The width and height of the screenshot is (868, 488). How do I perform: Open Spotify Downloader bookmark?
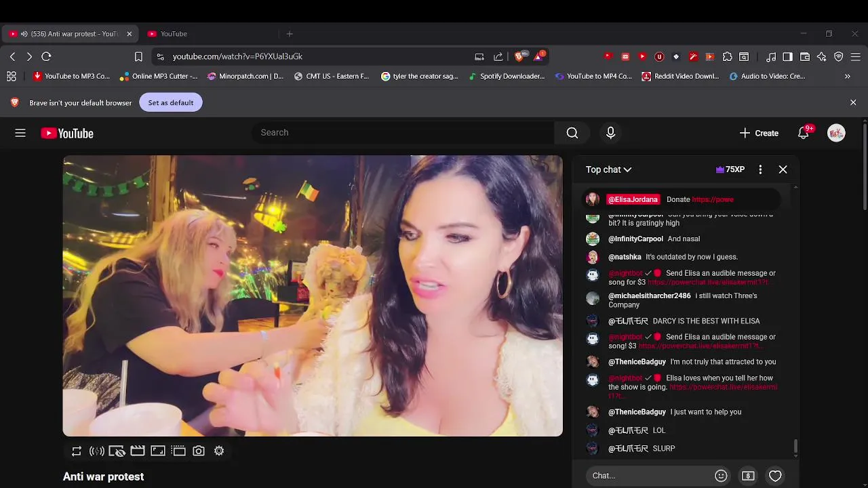tap(507, 77)
